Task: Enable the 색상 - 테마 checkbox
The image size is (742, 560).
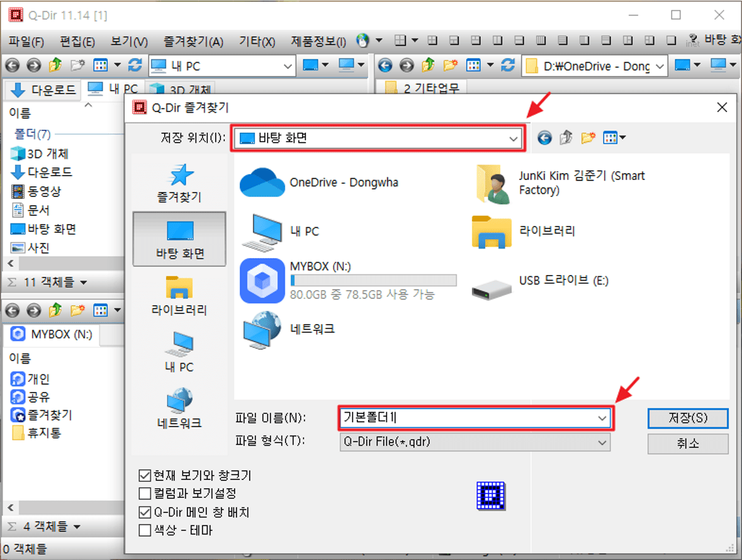Action: click(x=145, y=530)
